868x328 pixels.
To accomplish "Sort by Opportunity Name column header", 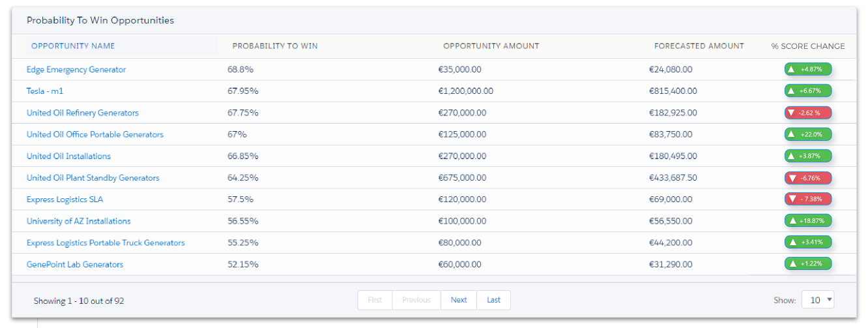I will (73, 46).
